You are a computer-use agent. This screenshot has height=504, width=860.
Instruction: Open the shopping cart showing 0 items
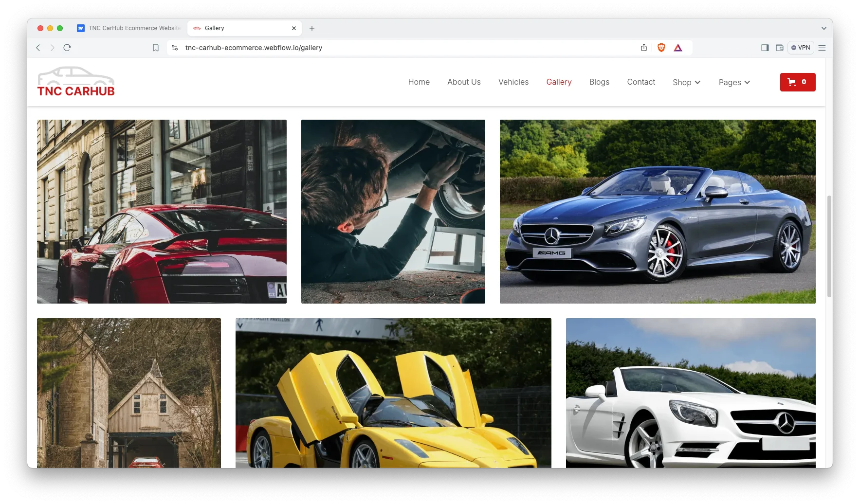(x=798, y=82)
